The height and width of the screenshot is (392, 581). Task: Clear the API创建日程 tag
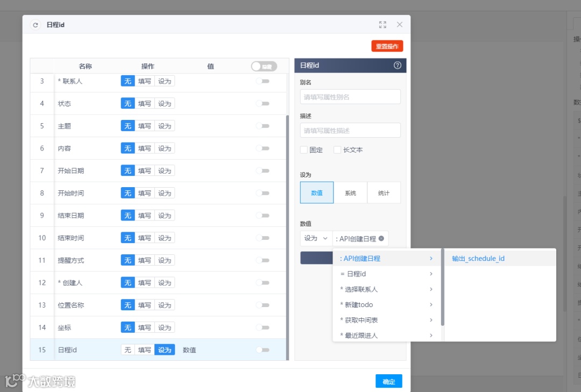click(381, 239)
